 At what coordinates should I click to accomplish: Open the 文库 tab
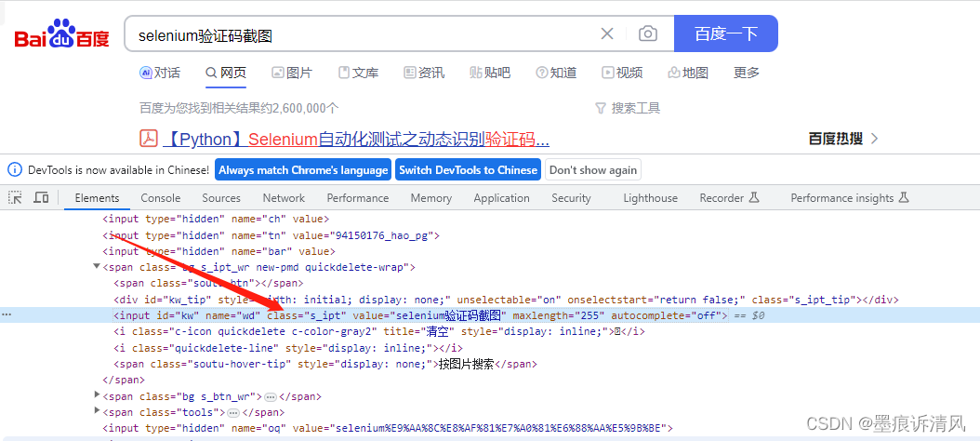pyautogui.click(x=358, y=73)
